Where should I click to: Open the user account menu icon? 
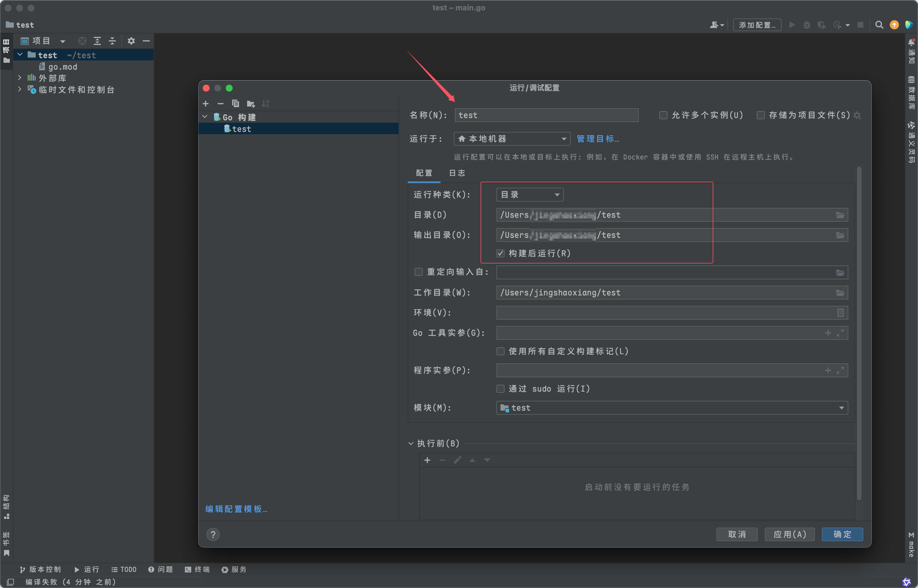[x=717, y=25]
